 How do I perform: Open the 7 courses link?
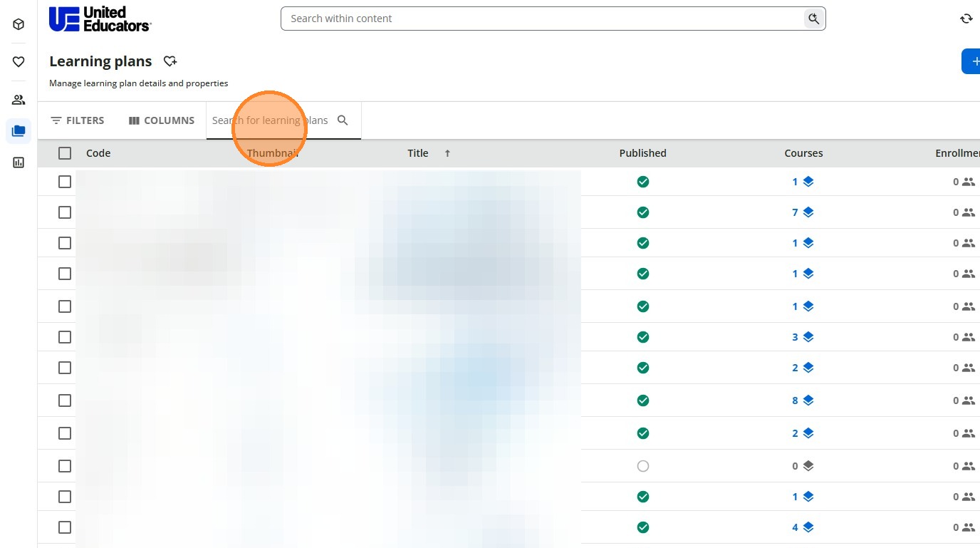(x=803, y=212)
